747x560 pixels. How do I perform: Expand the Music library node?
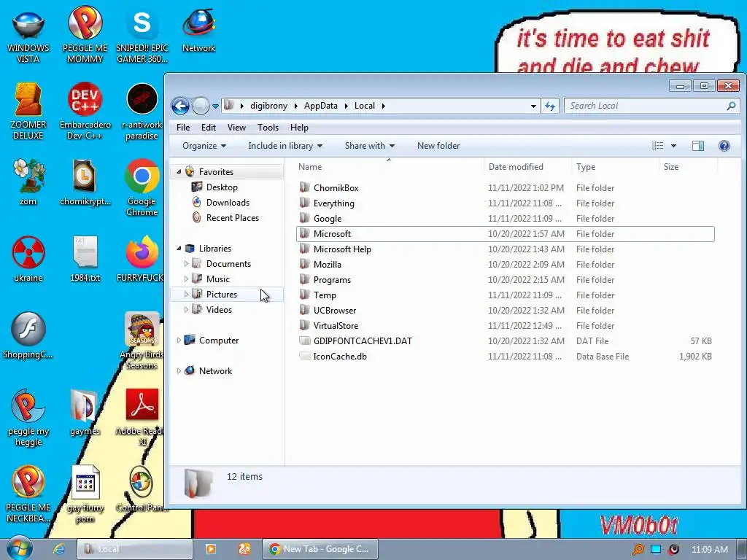pyautogui.click(x=186, y=279)
